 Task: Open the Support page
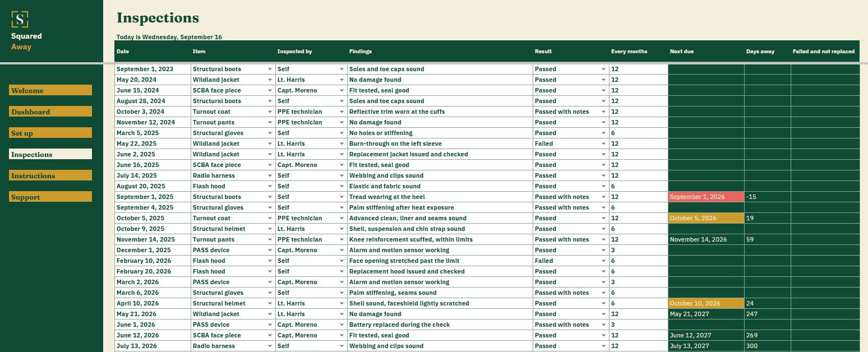tap(50, 197)
